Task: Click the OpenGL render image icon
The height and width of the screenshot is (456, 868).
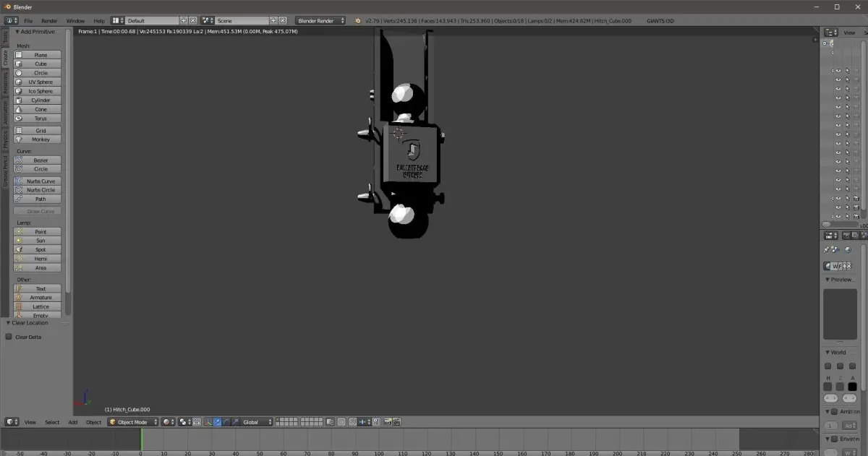Action: tap(388, 422)
